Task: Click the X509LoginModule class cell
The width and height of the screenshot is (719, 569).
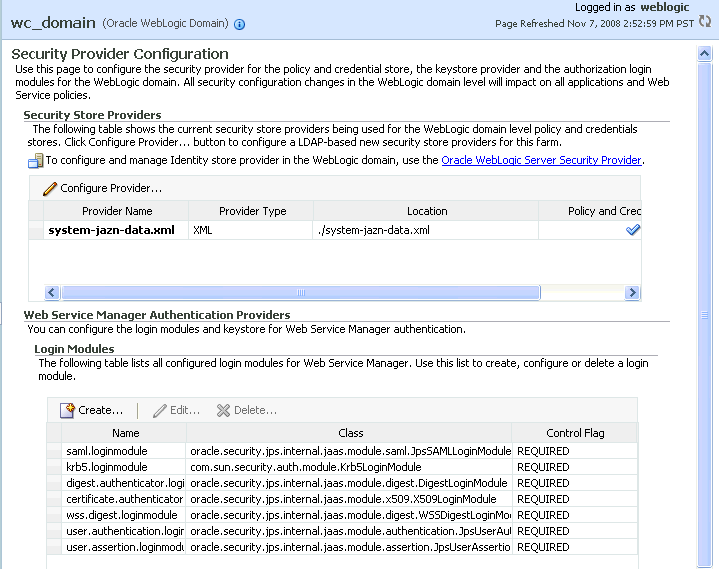Action: pyautogui.click(x=349, y=499)
